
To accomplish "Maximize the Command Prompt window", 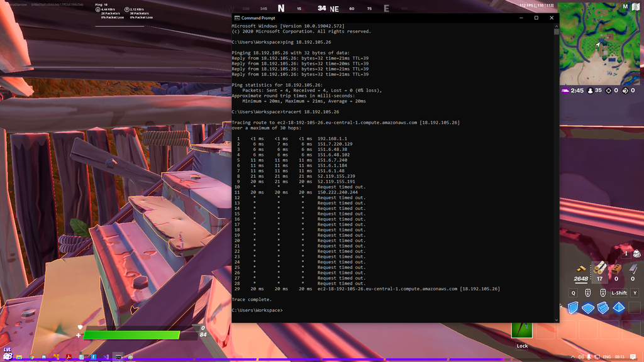I will pos(536,18).
